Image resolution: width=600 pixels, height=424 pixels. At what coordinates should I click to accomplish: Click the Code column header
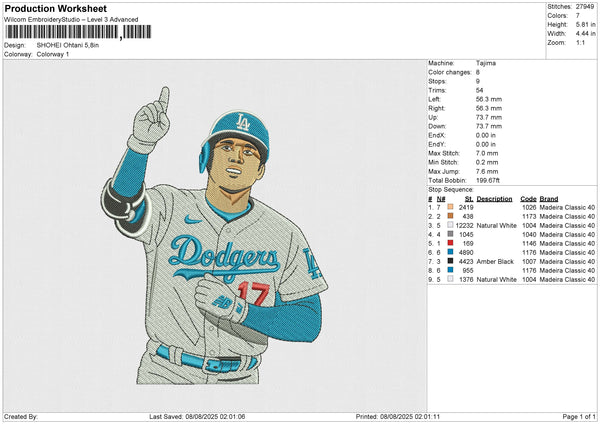(x=528, y=198)
